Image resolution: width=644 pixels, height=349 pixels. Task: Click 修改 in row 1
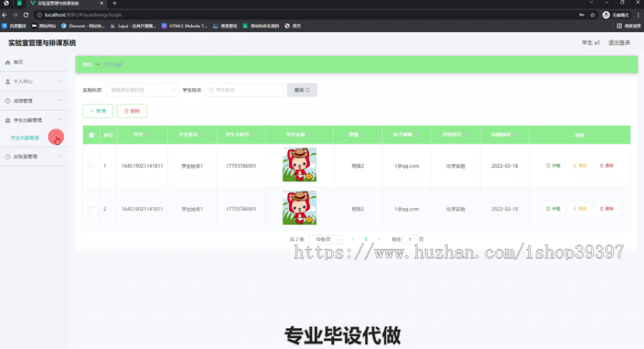point(580,165)
